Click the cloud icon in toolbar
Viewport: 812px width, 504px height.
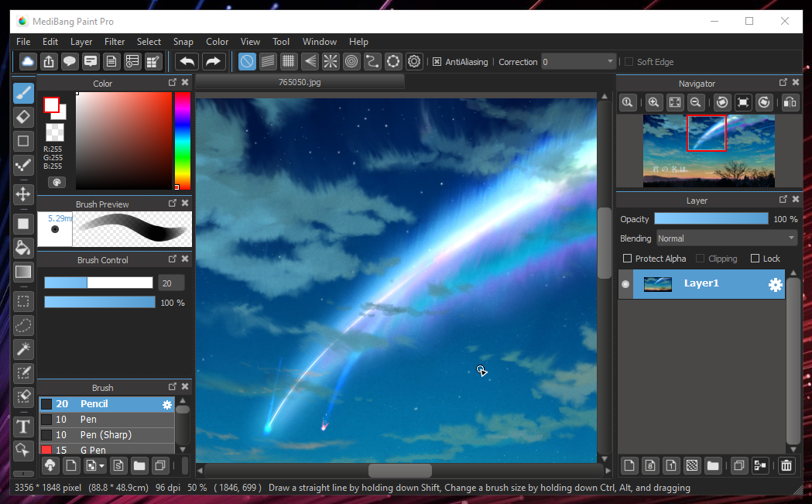tap(27, 62)
